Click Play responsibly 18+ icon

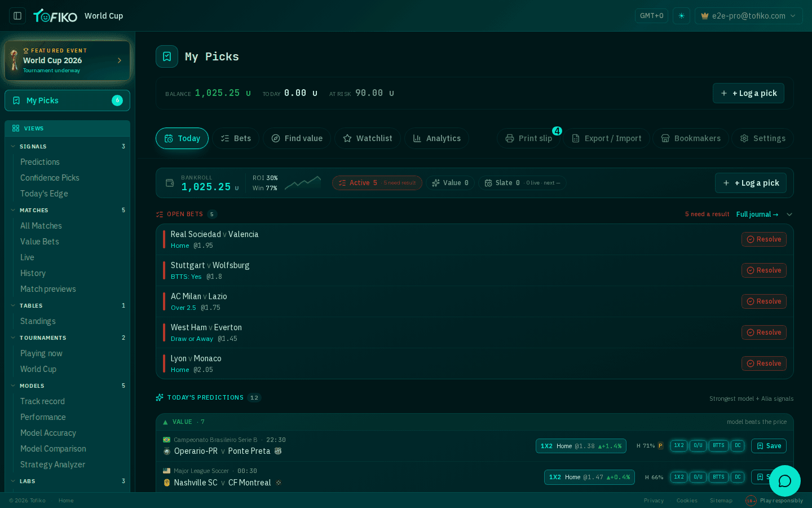[751, 501]
